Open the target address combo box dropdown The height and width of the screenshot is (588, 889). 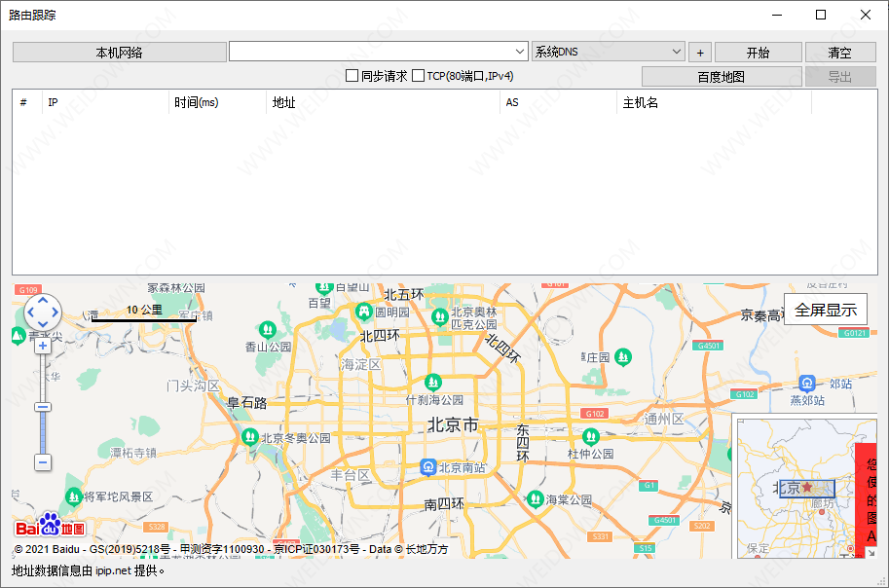[x=520, y=52]
